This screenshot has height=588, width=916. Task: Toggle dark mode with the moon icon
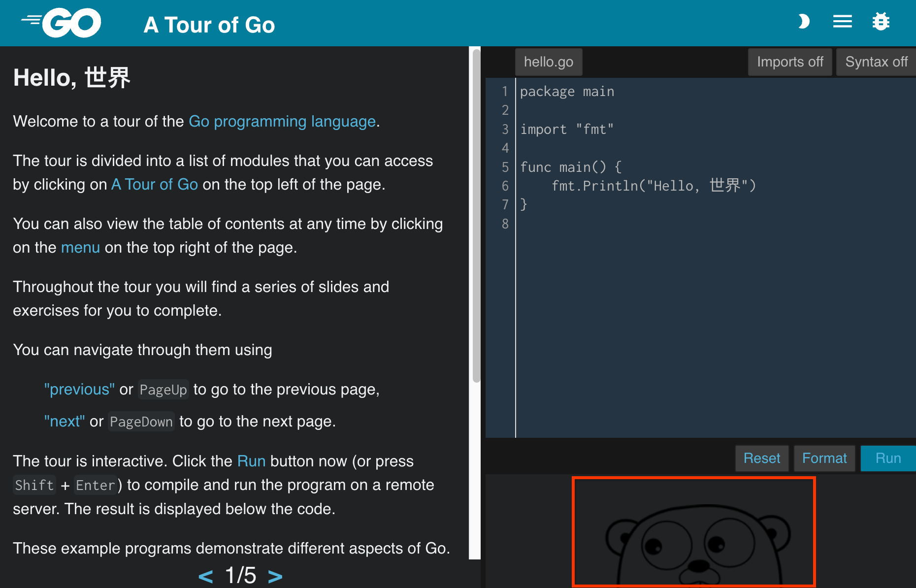click(x=803, y=21)
